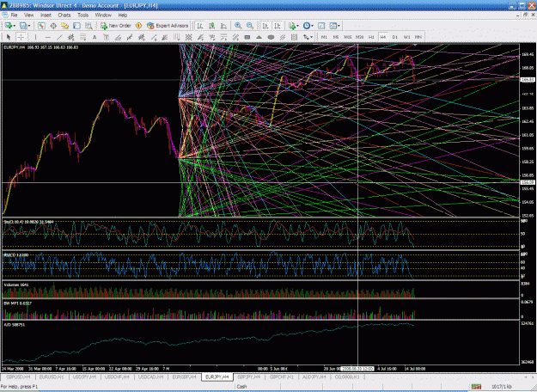Open the Tools menu
The height and width of the screenshot is (392, 537).
(82, 15)
